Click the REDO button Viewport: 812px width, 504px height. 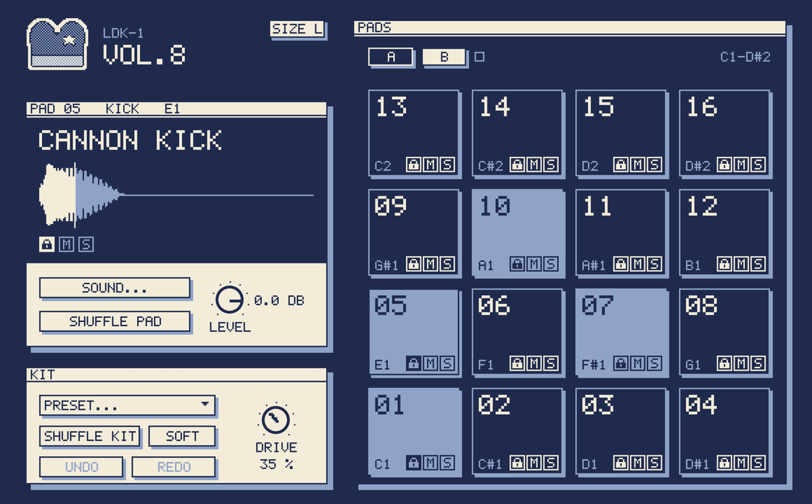(174, 467)
